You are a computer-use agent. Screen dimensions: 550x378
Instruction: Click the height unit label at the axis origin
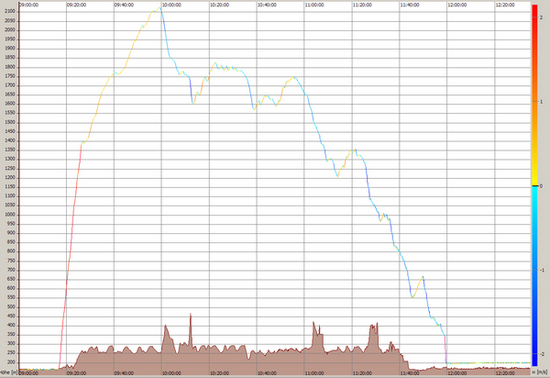9,372
